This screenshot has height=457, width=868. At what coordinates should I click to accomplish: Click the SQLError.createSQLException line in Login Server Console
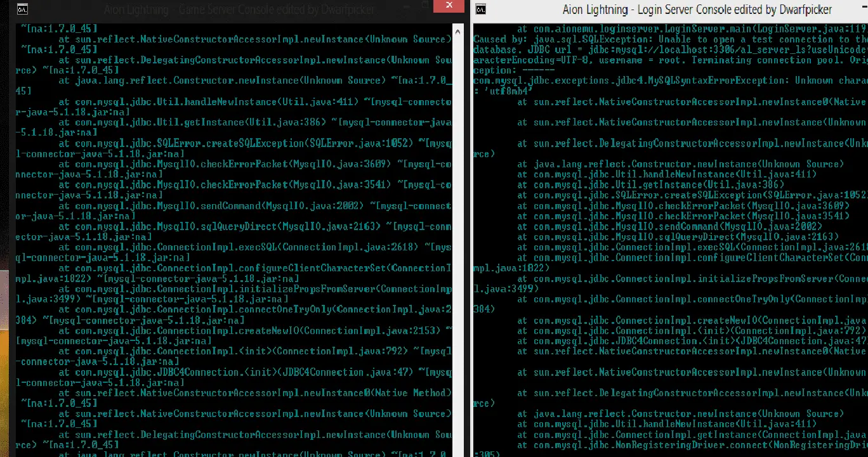pos(692,195)
